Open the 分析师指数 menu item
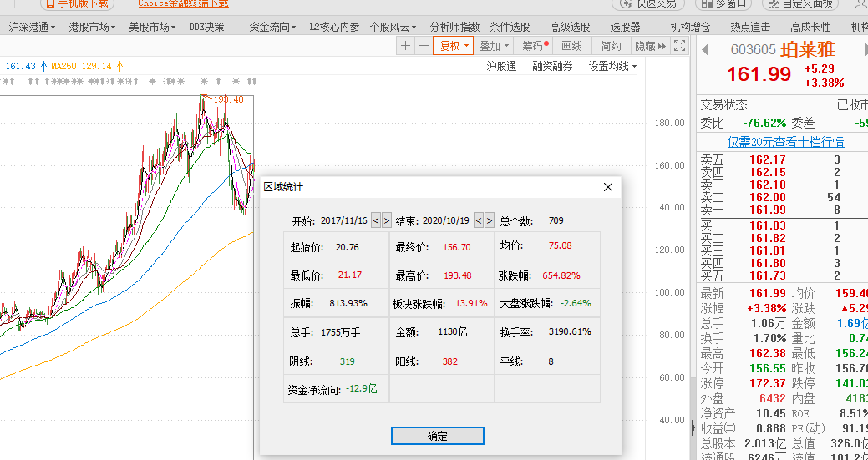This screenshot has height=460, width=868. [454, 27]
